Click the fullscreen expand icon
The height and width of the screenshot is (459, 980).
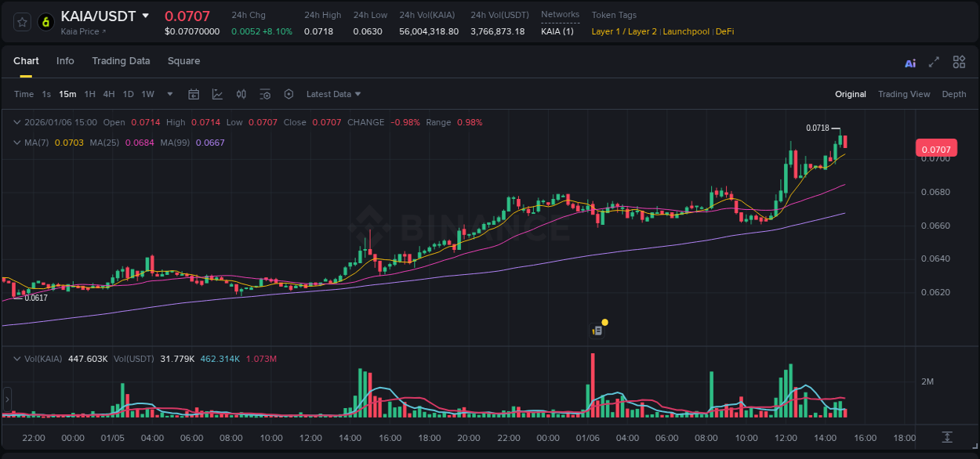(934, 61)
